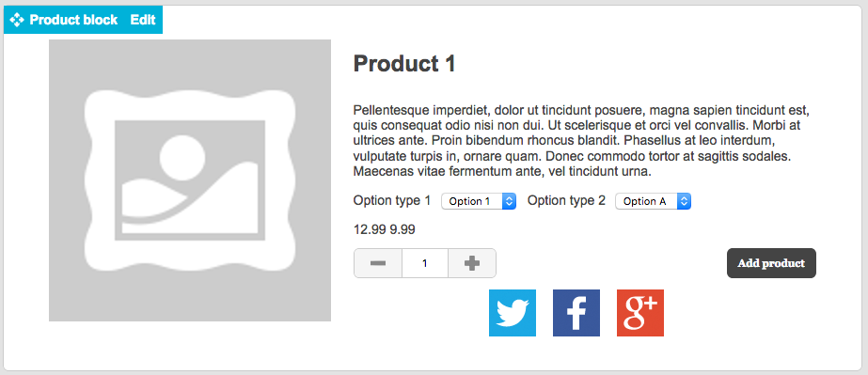The width and height of the screenshot is (868, 375).
Task: Decrease quantity with the minus icon
Action: tap(378, 263)
